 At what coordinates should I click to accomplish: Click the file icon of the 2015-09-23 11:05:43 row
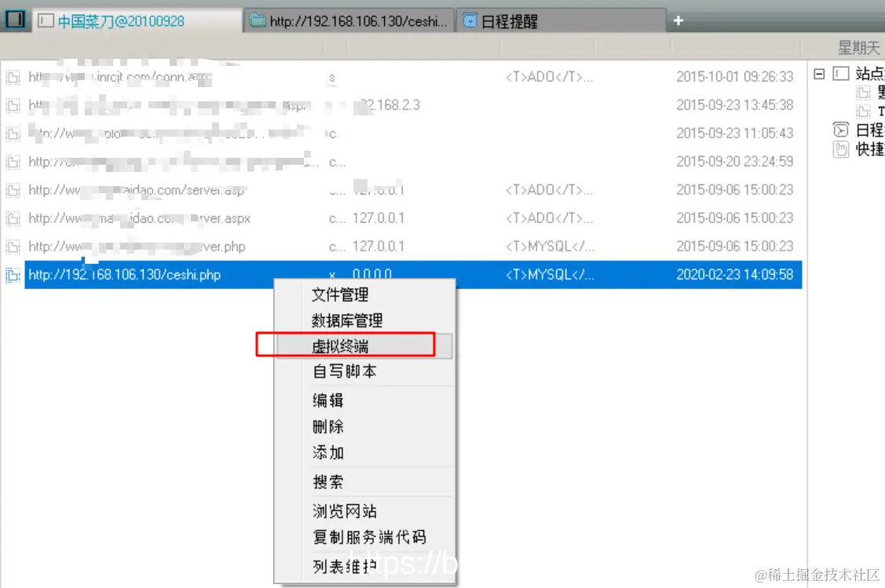coord(13,133)
